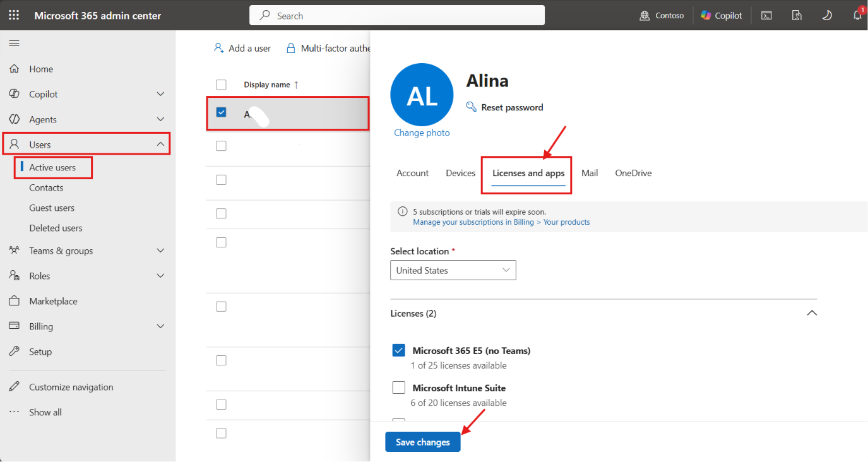
Task: Expand the Billing navigation chevron
Action: click(160, 326)
